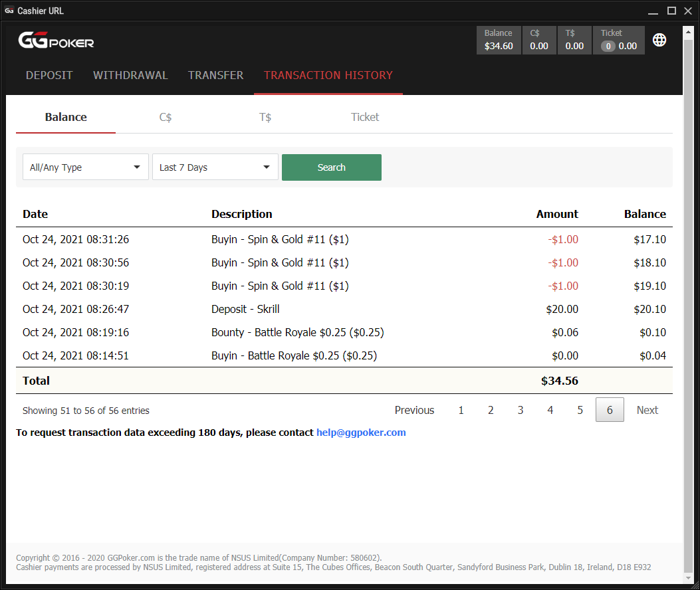Click the Next pagination button
700x590 pixels.
[647, 410]
